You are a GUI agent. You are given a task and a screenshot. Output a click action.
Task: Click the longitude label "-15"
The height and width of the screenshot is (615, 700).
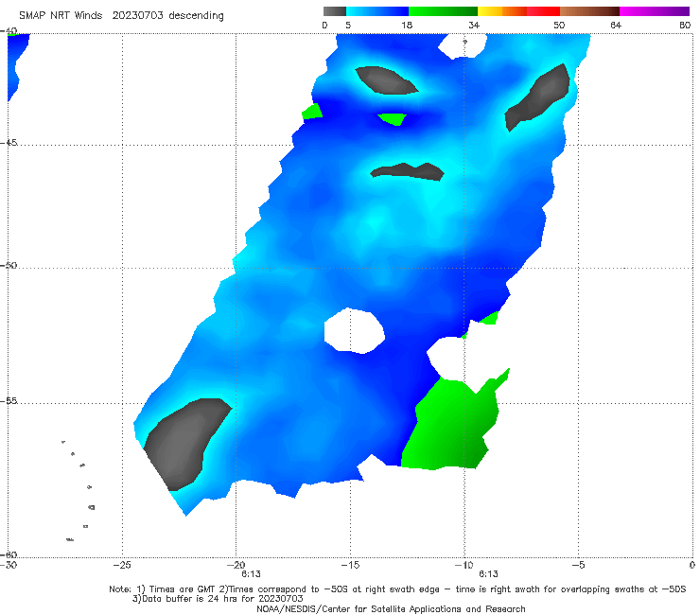click(x=350, y=565)
